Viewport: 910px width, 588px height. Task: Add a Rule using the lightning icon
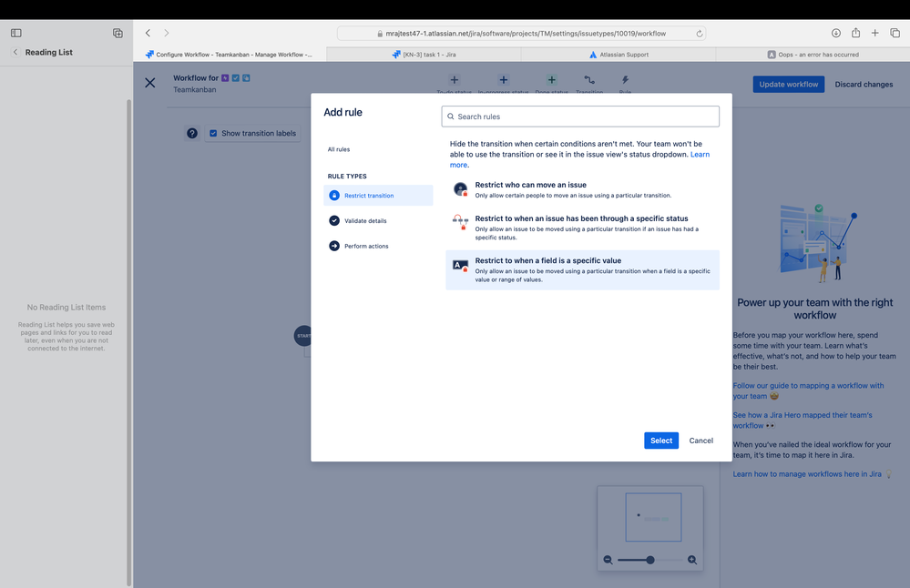[x=625, y=81]
